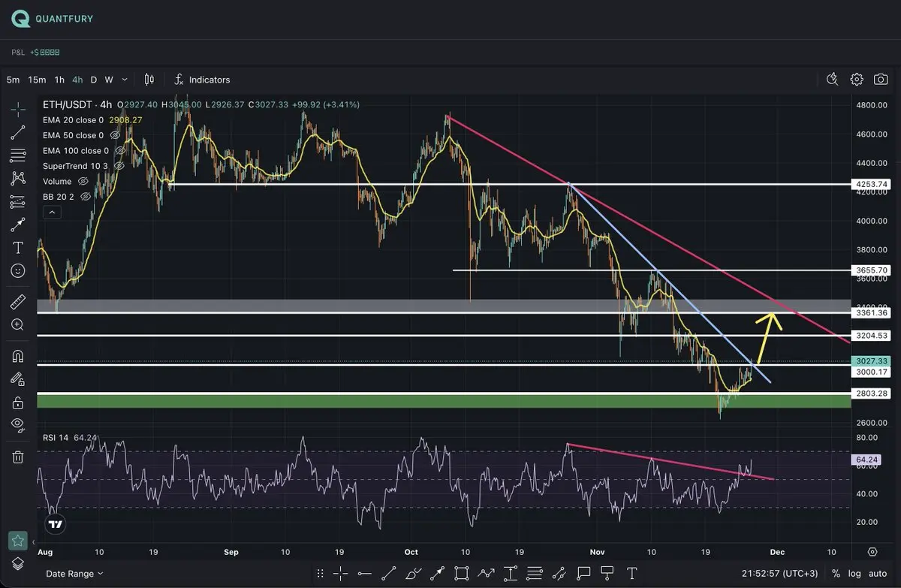Switch to the W weekly timeframe
Screen dimensions: 901x588
tap(109, 80)
